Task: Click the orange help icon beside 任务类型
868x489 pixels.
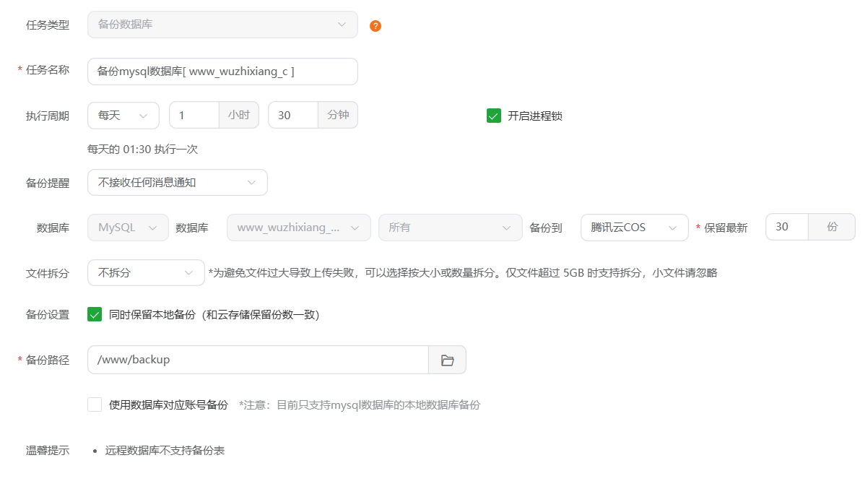Action: point(375,25)
